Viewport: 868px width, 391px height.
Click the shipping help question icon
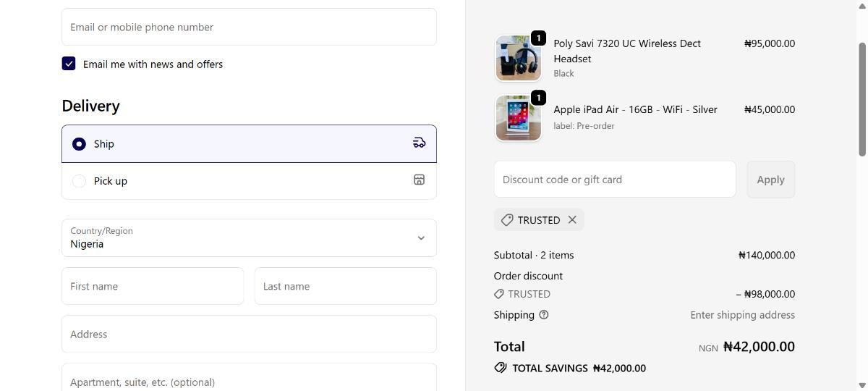(x=544, y=315)
